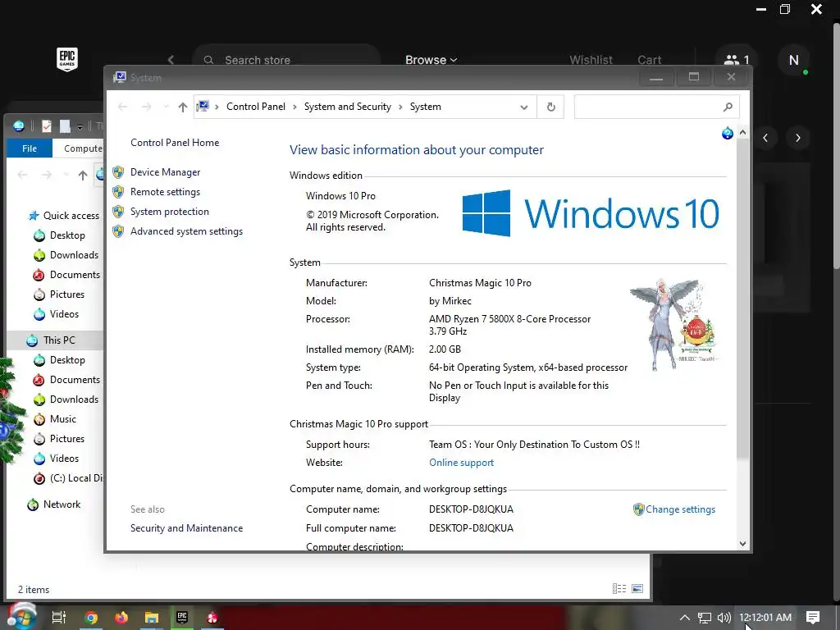Select Pictures under Quick access

pyautogui.click(x=67, y=294)
